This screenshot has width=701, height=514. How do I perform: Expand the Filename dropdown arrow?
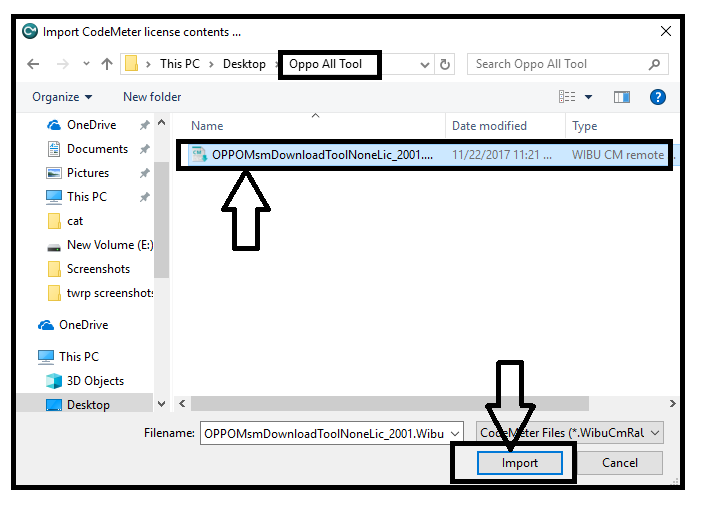(455, 434)
